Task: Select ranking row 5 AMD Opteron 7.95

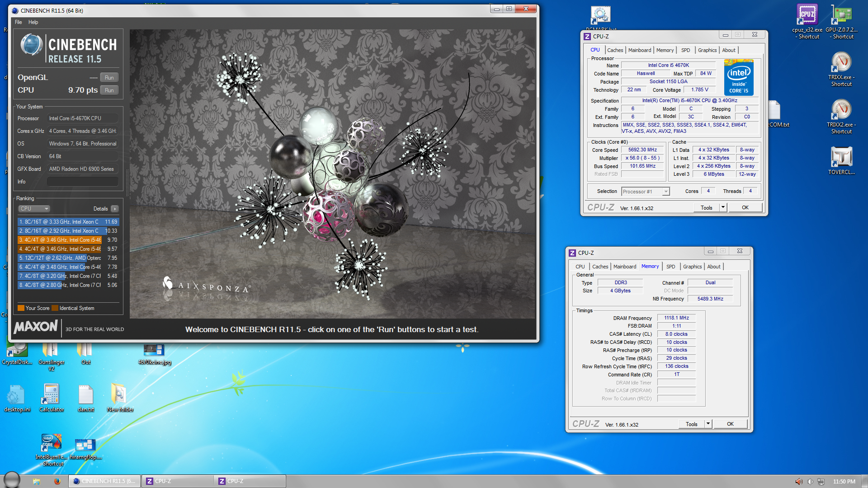Action: coord(68,258)
